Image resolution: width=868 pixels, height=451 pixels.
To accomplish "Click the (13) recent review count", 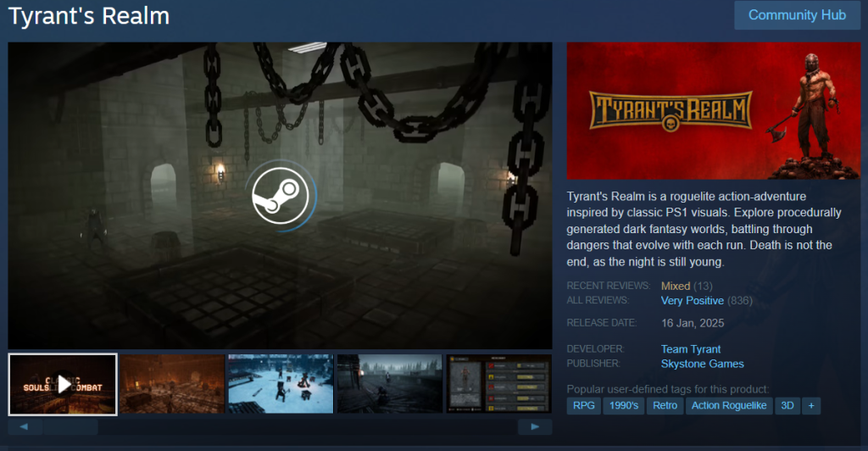I will pos(703,286).
